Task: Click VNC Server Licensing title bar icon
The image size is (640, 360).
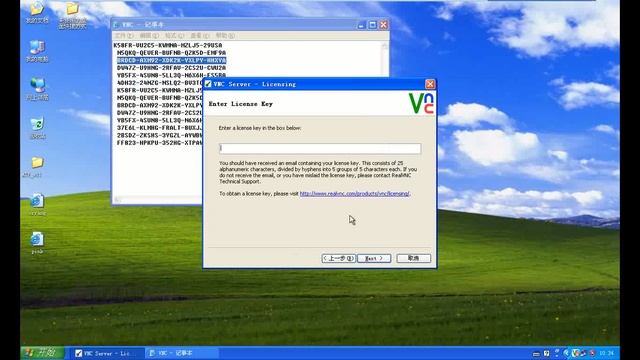Action: (208, 84)
